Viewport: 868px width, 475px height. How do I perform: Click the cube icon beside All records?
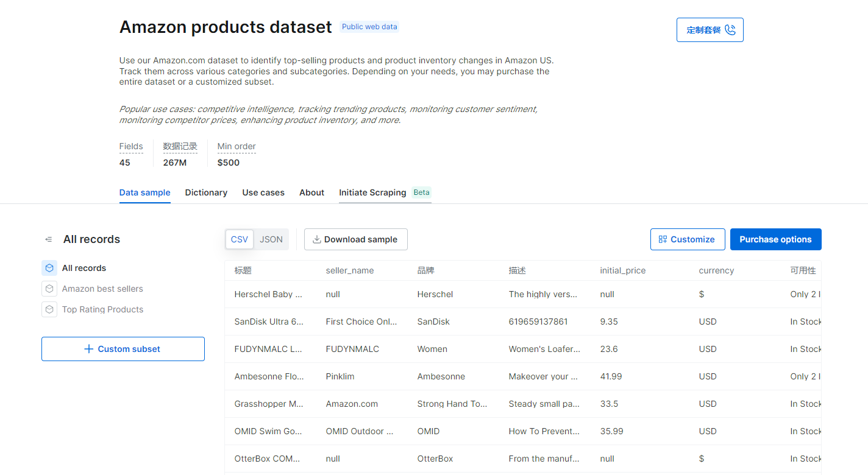coord(49,268)
